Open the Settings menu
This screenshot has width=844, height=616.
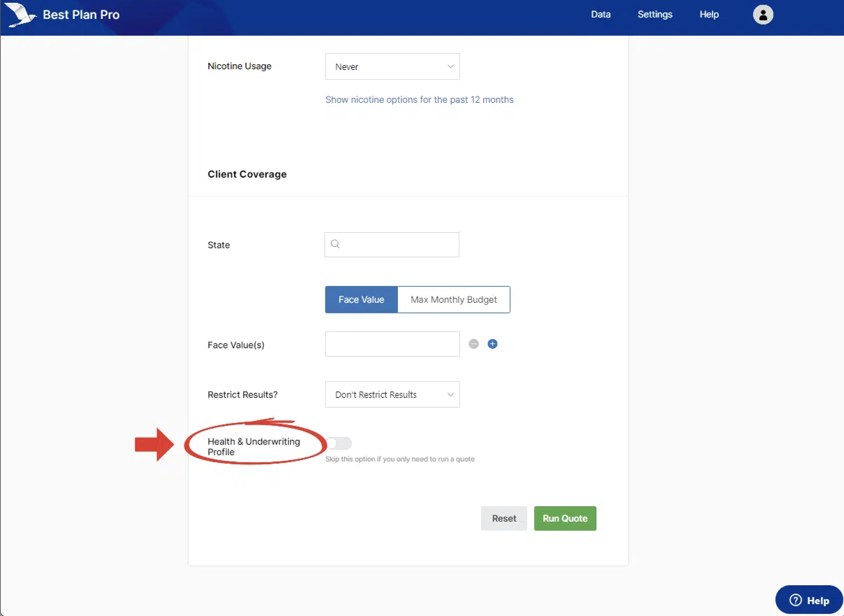pyautogui.click(x=655, y=15)
